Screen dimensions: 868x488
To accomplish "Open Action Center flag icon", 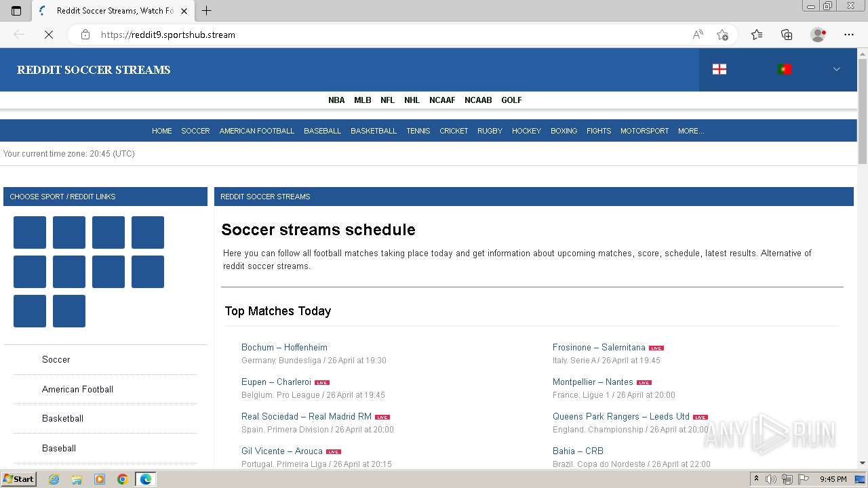I will tap(802, 479).
